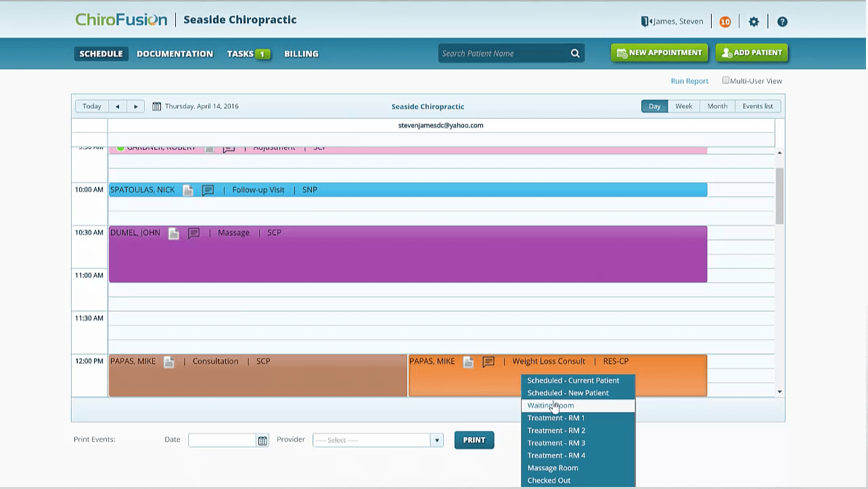Click Seaside Chiropractic calendar title

tap(428, 107)
